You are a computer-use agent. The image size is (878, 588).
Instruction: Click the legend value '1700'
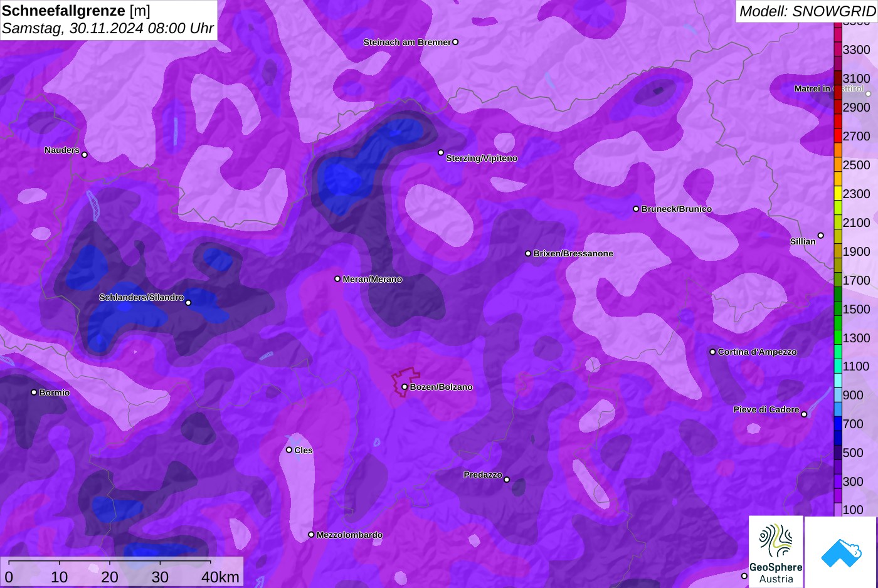click(x=857, y=280)
